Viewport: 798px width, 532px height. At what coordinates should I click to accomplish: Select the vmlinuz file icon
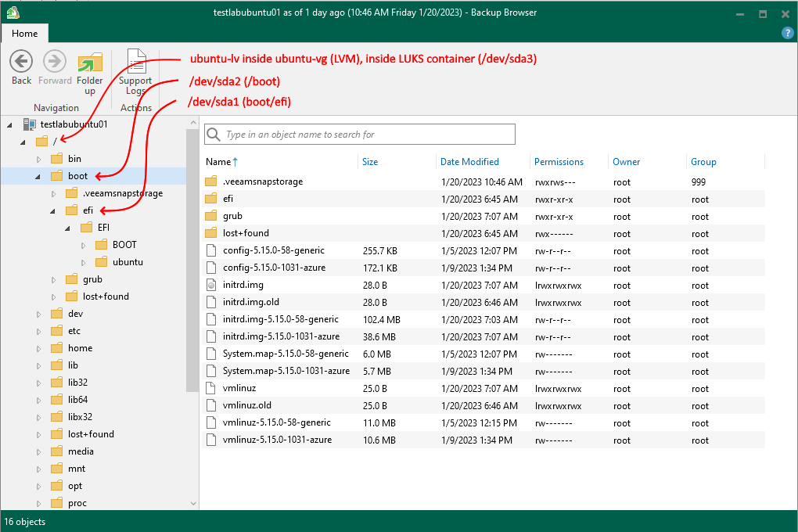[210, 388]
